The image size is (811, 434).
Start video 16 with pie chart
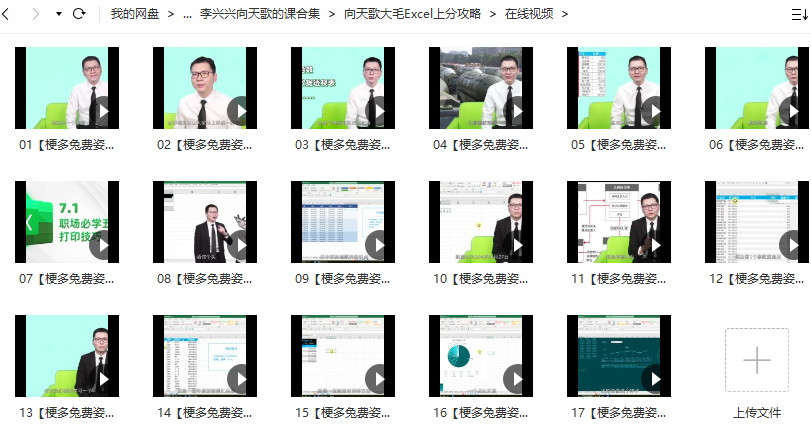514,379
